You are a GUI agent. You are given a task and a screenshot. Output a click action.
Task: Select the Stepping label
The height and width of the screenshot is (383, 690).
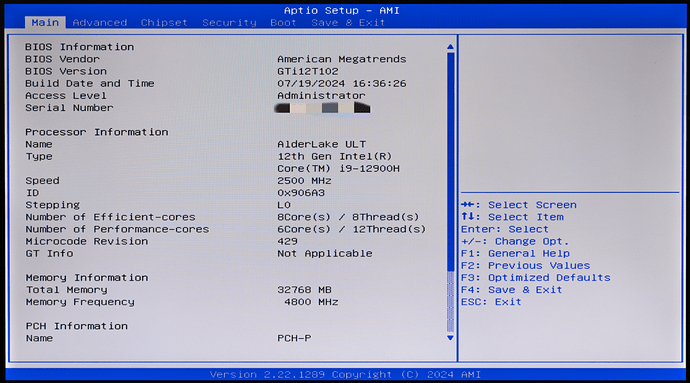click(x=52, y=205)
